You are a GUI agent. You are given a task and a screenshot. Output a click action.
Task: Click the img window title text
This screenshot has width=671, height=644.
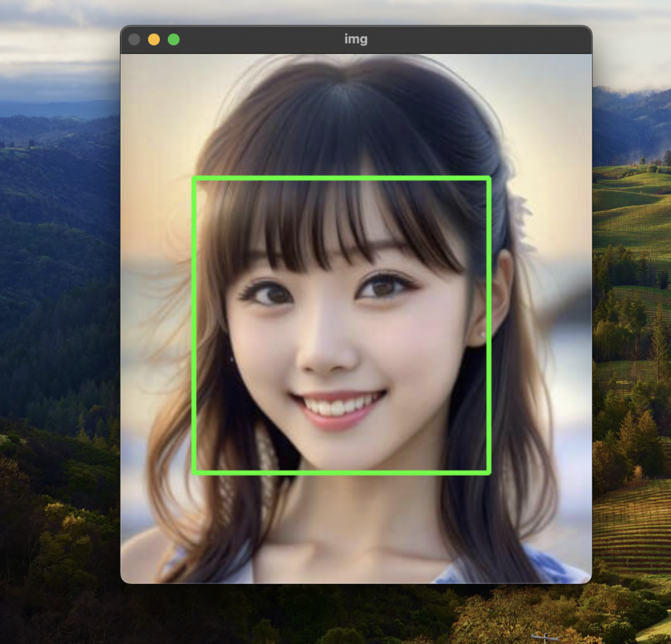tap(356, 39)
